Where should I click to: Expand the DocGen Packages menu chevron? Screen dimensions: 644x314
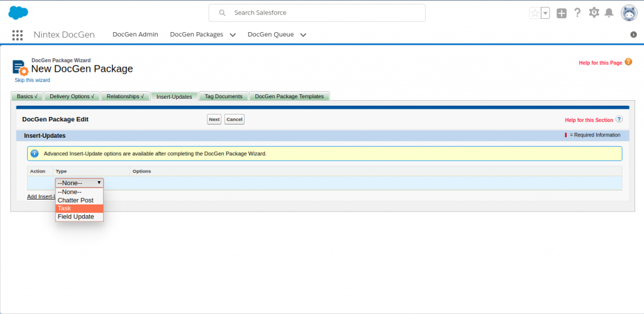click(233, 35)
